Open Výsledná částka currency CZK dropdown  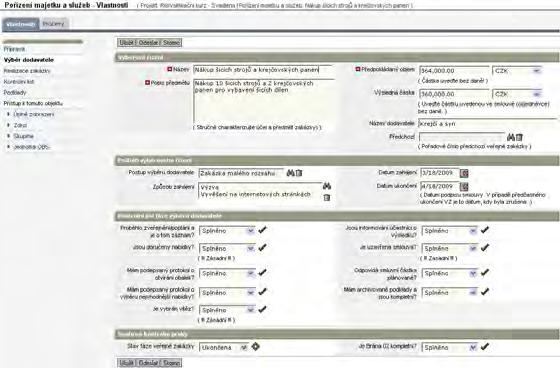(517, 94)
